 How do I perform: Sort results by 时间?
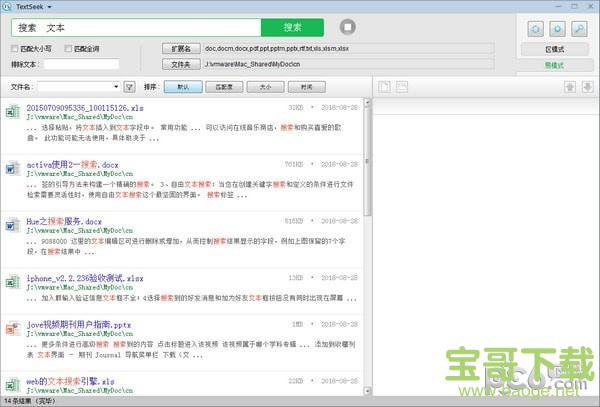point(307,87)
